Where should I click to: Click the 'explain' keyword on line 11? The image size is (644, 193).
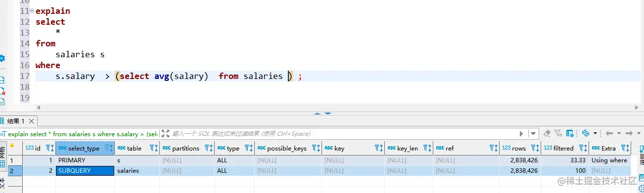[x=53, y=11]
